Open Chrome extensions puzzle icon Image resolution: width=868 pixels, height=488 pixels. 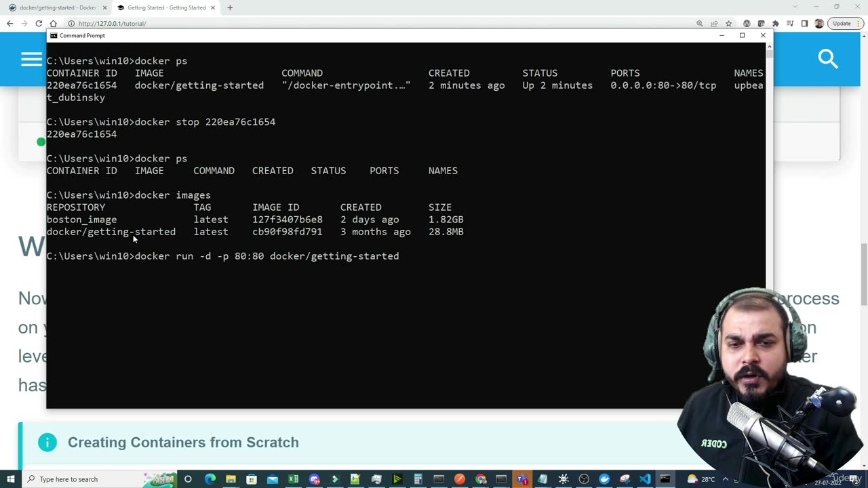(x=775, y=23)
